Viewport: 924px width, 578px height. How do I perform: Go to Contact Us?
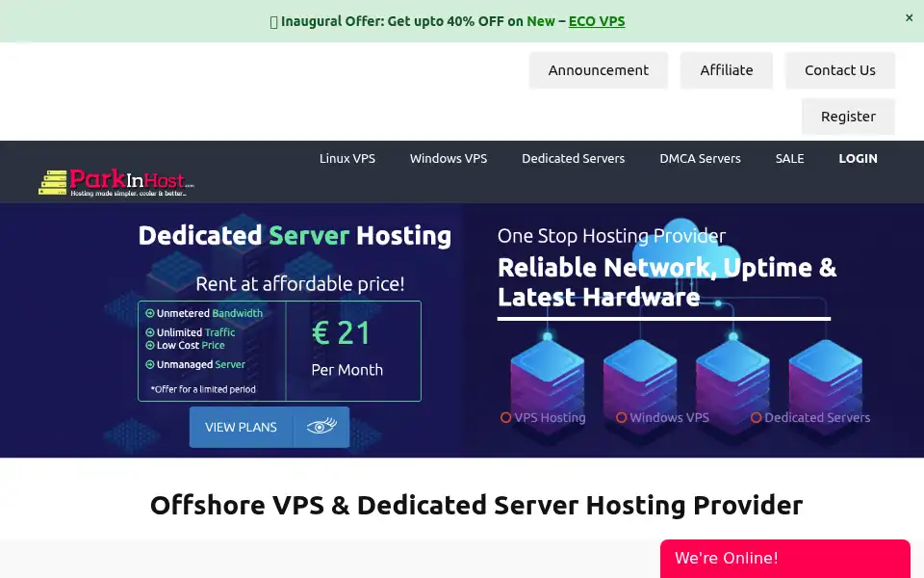[x=839, y=70]
